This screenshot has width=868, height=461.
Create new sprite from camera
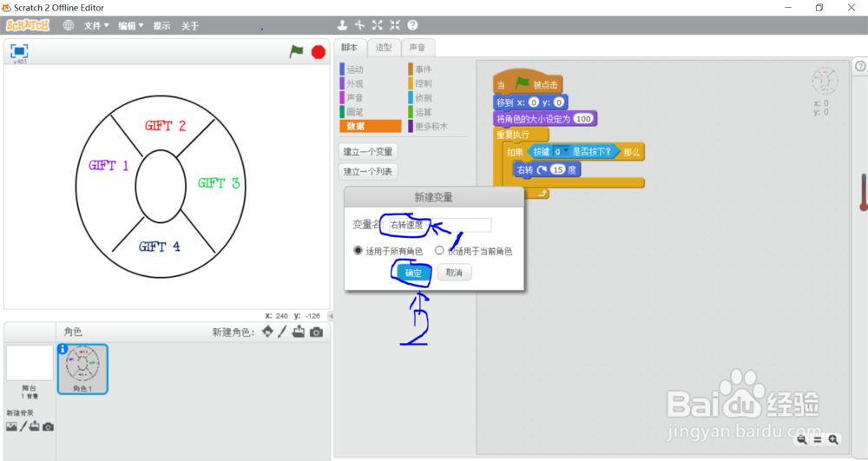pyautogui.click(x=316, y=332)
